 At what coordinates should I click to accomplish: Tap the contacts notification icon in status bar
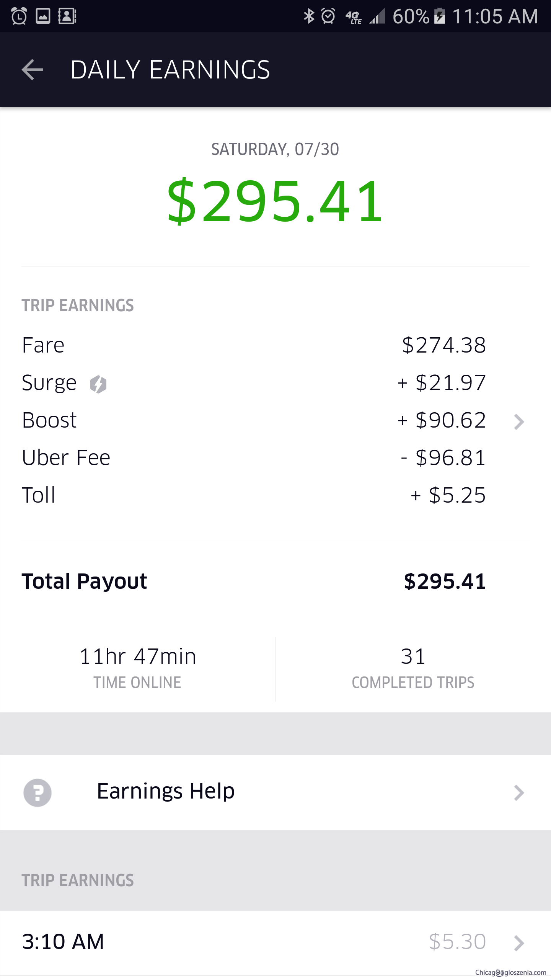point(67,16)
